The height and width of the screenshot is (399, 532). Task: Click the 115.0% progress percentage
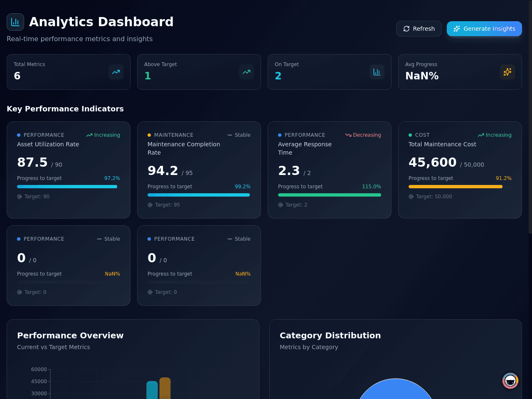pyautogui.click(x=372, y=187)
